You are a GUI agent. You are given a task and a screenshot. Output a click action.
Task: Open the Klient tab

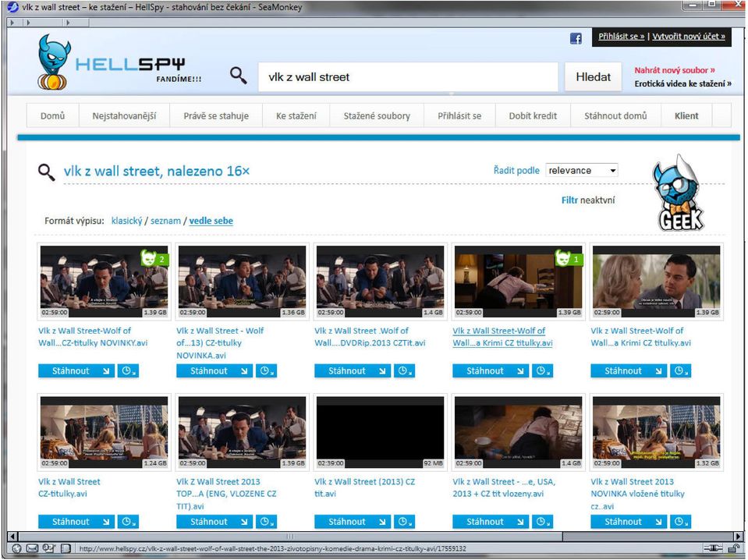[686, 115]
